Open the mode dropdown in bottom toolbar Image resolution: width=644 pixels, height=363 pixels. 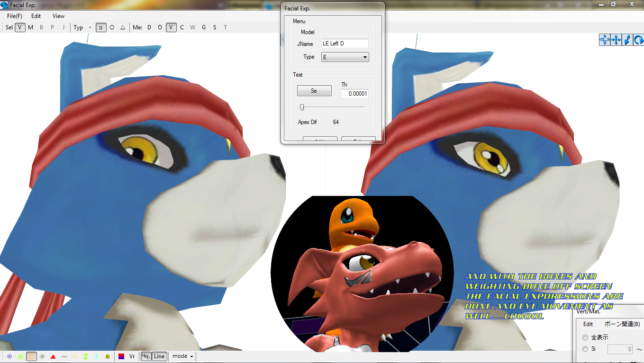tap(182, 356)
